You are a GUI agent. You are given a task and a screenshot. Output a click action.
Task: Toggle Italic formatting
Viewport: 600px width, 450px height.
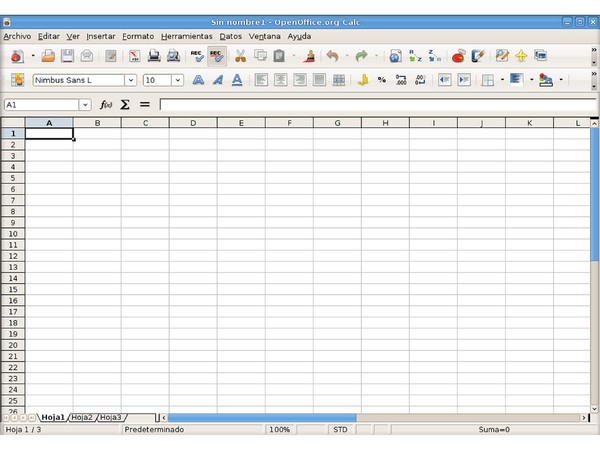coord(218,80)
